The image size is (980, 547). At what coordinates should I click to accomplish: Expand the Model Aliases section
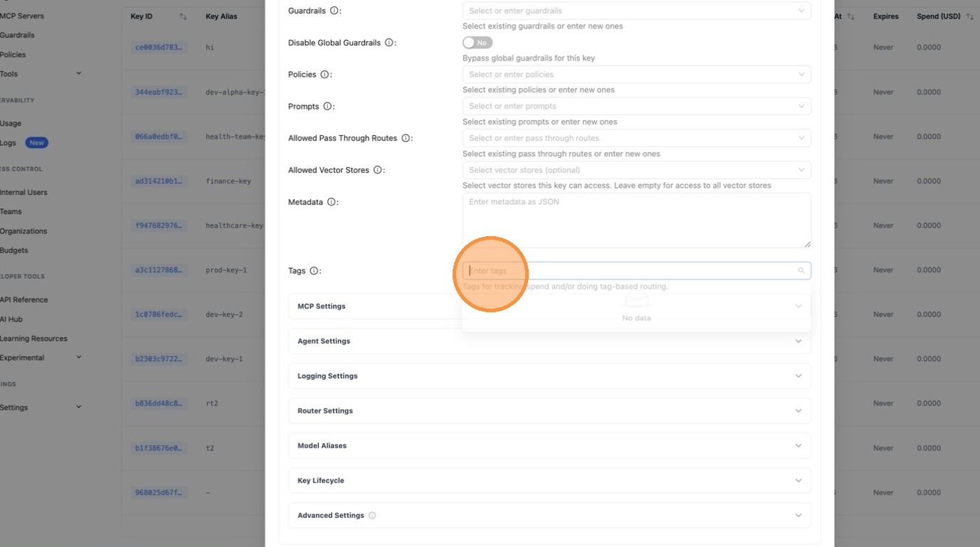coord(549,446)
